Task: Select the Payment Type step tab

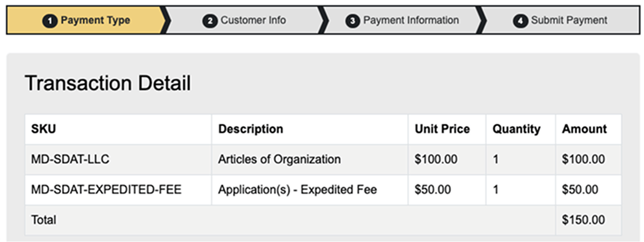Action: [86, 20]
